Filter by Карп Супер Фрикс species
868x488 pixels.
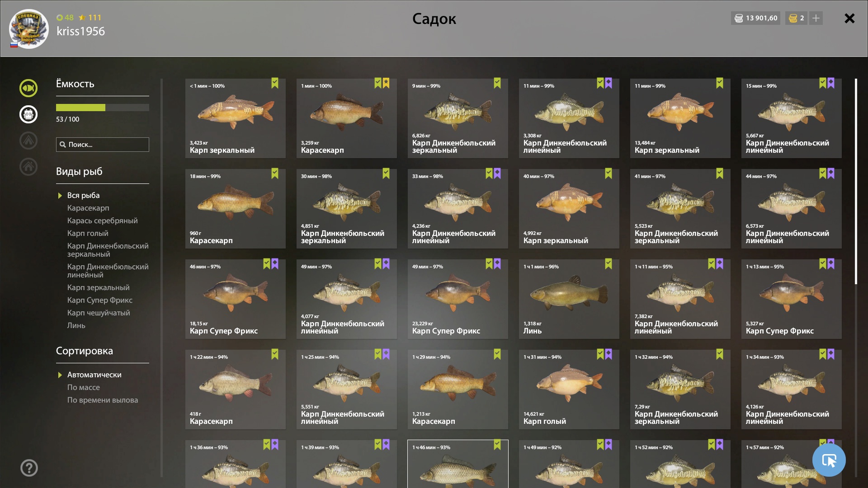click(x=100, y=300)
